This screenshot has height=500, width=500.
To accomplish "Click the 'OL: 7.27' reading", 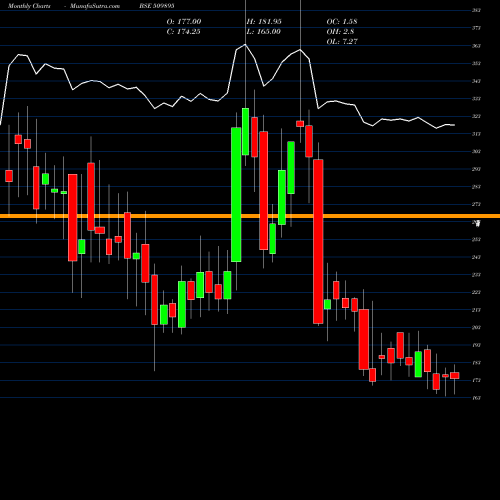I will tap(342, 41).
